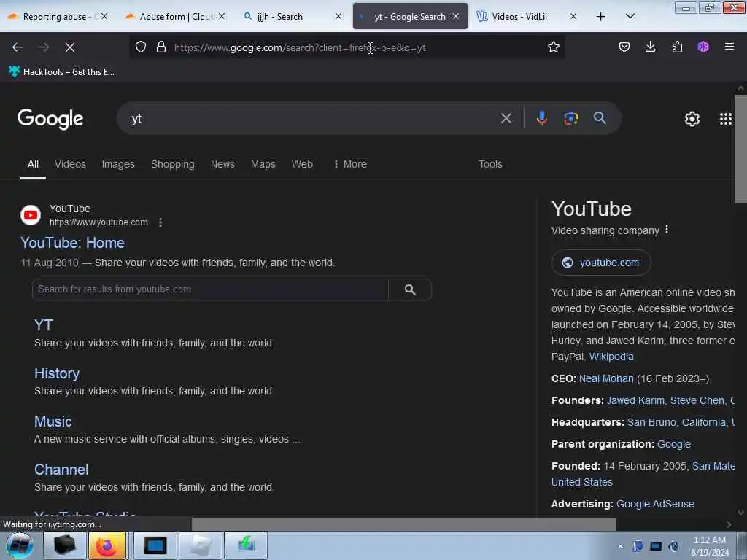
Task: Start Google voice search
Action: point(542,118)
